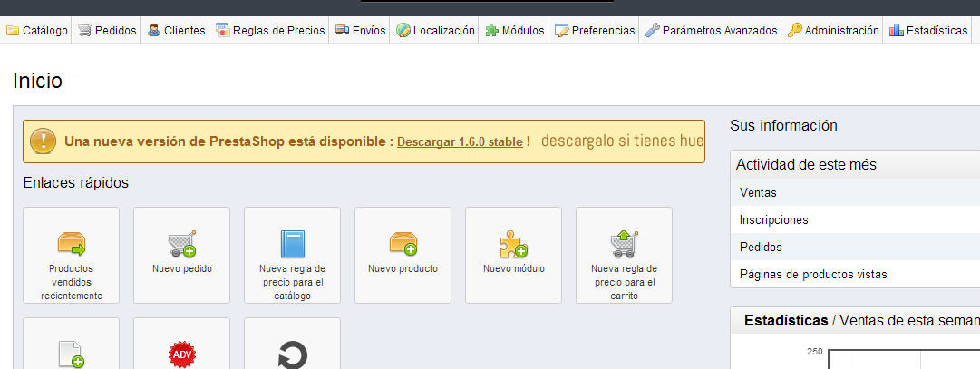
Task: Click the box with green arrow icon
Action: point(72,243)
